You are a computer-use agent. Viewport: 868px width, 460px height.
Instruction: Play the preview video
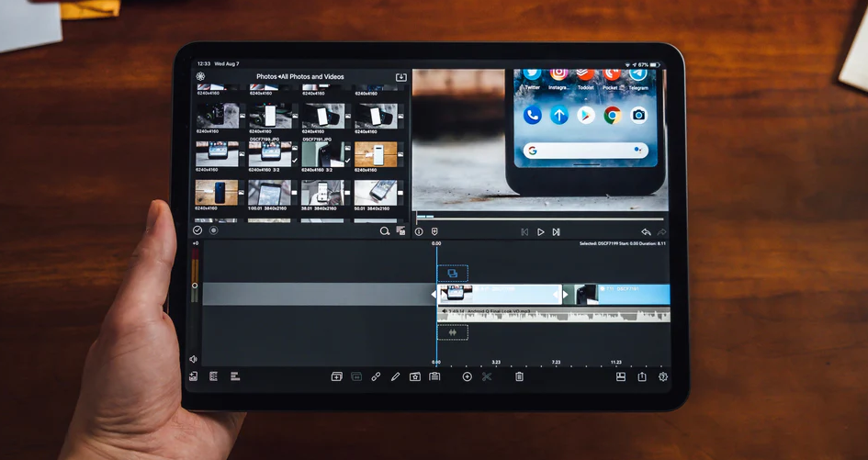[541, 232]
